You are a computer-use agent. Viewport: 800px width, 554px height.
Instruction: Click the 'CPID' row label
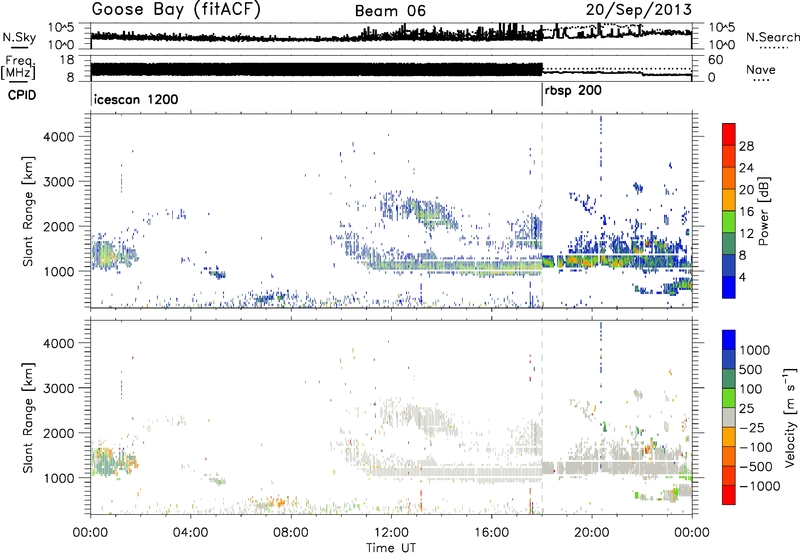[21, 95]
